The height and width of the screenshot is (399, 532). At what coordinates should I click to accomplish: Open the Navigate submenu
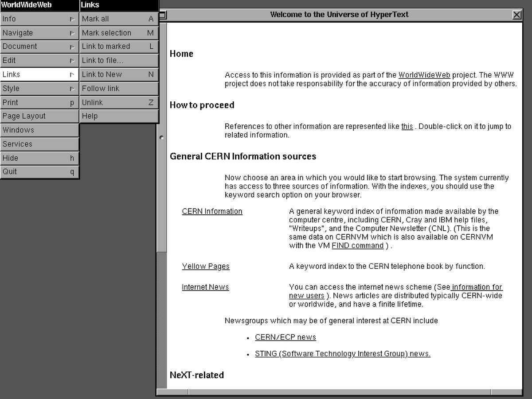[x=39, y=33]
